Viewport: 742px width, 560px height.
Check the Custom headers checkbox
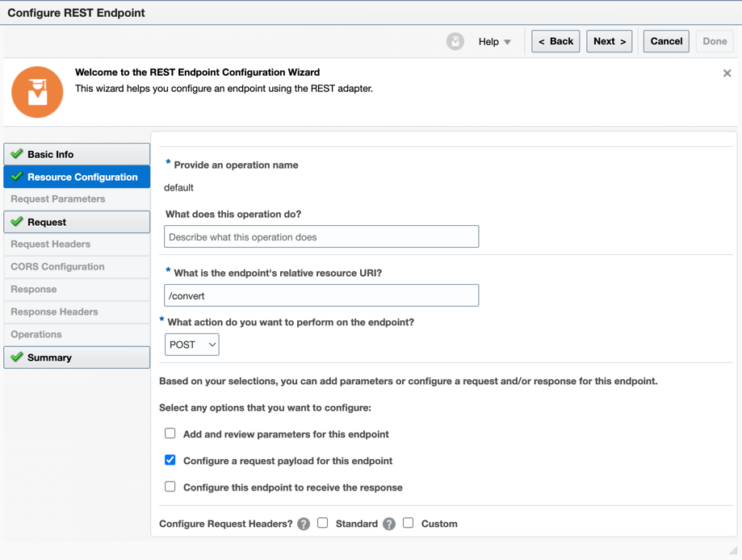click(409, 524)
